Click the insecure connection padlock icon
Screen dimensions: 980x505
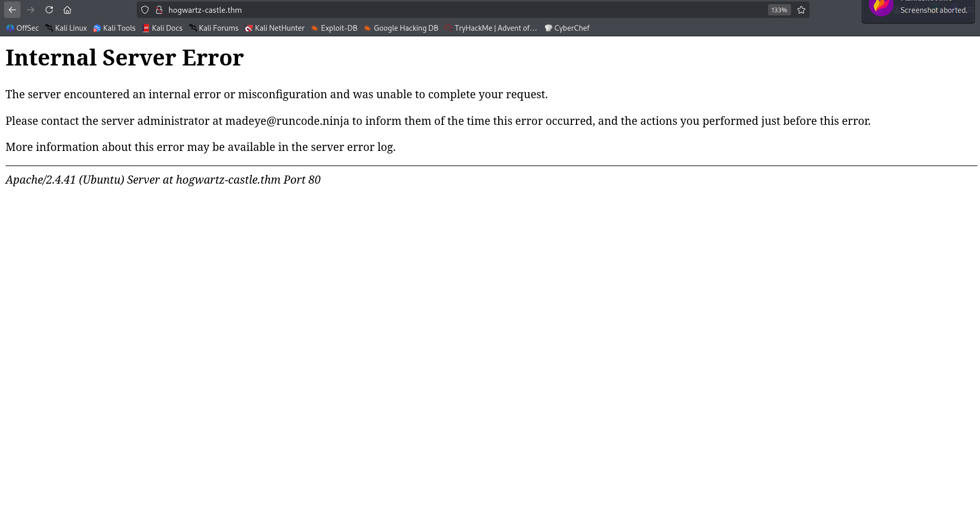pos(159,10)
